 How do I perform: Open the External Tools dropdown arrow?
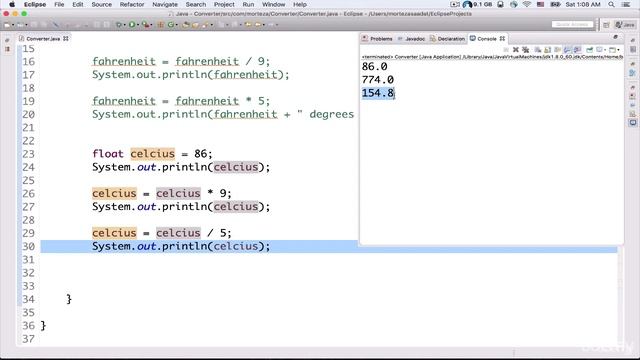pos(151,25)
